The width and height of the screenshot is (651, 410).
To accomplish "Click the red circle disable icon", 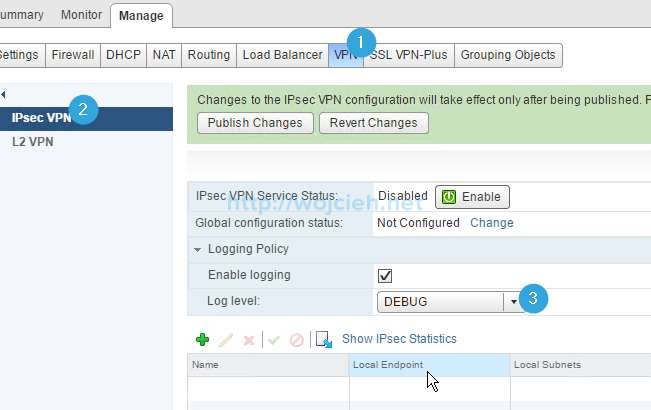I will tap(296, 340).
